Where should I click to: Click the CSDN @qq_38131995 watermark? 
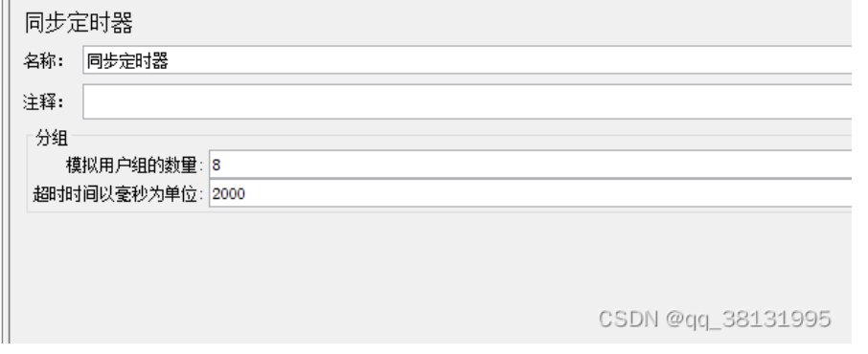715,320
